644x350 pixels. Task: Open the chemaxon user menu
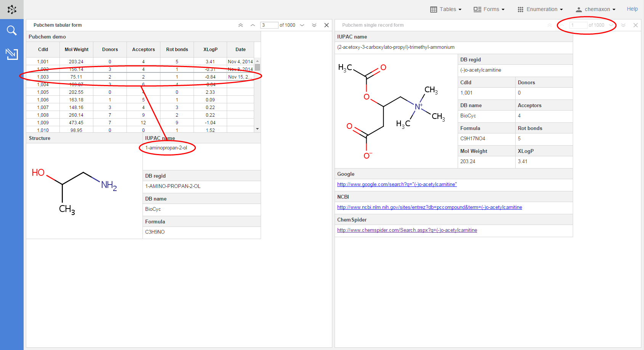pos(596,9)
